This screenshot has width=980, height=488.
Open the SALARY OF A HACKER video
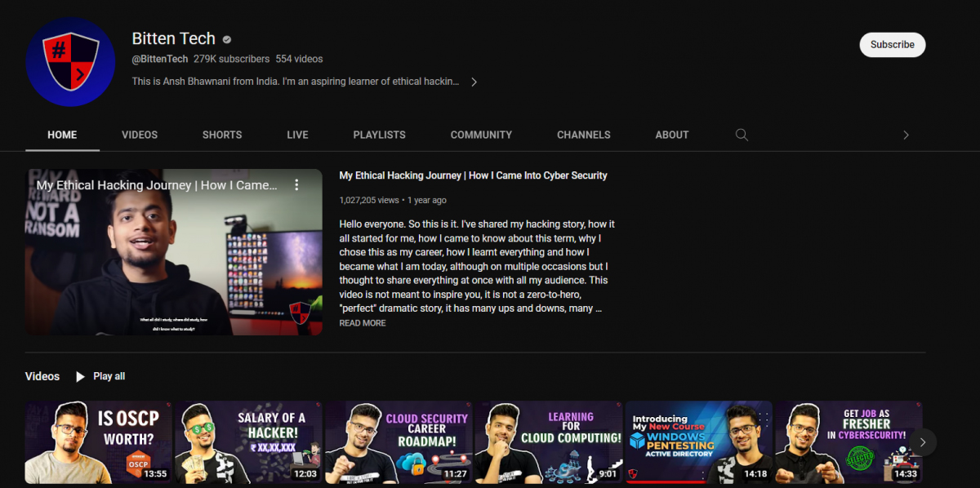(x=248, y=442)
